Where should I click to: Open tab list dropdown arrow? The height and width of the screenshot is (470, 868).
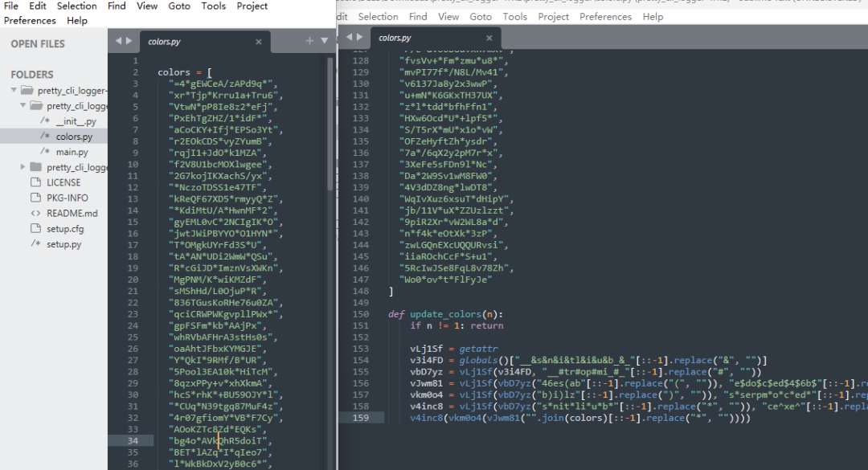point(325,40)
